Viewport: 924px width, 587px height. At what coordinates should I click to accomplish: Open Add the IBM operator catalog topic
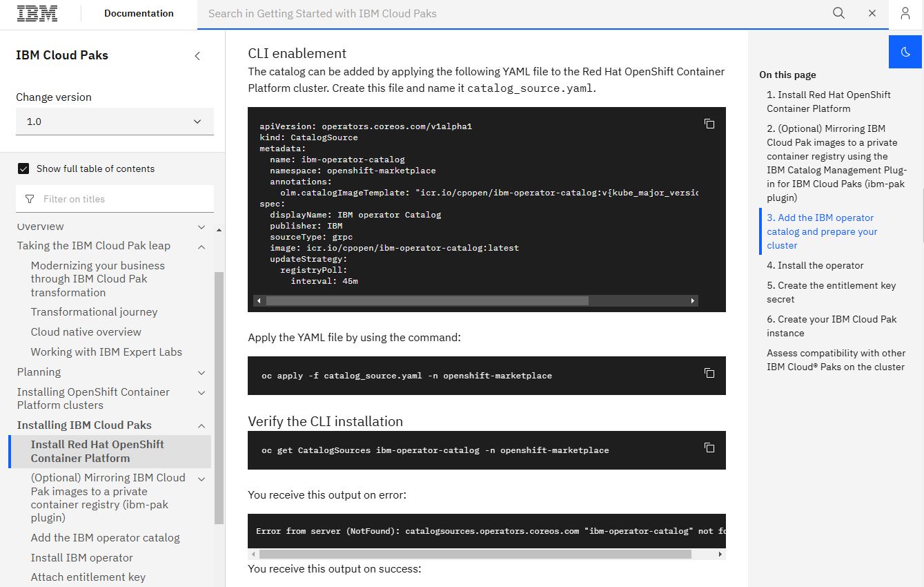click(106, 538)
